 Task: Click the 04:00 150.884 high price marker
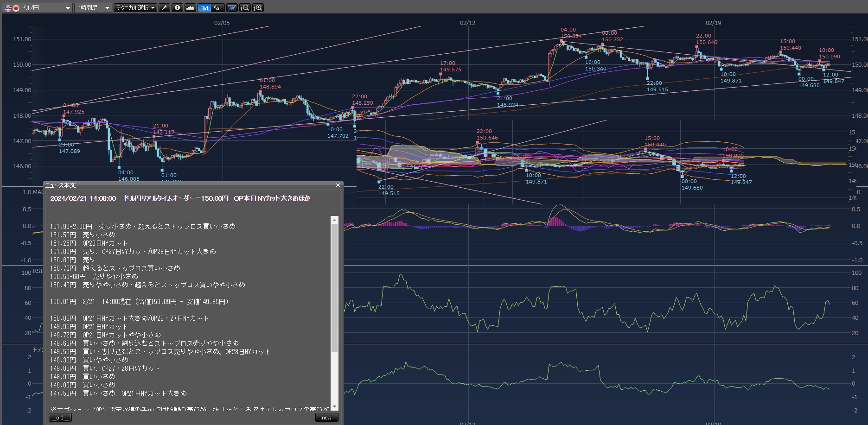tap(562, 42)
